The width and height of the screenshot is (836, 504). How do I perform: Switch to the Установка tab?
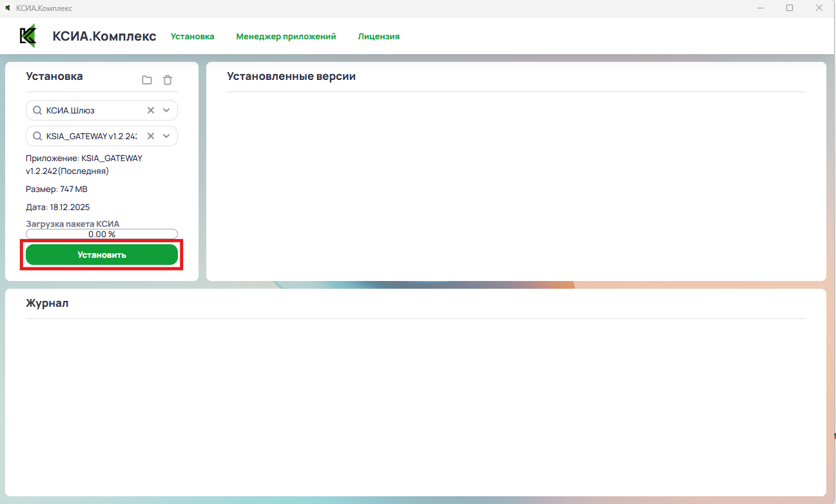click(192, 37)
